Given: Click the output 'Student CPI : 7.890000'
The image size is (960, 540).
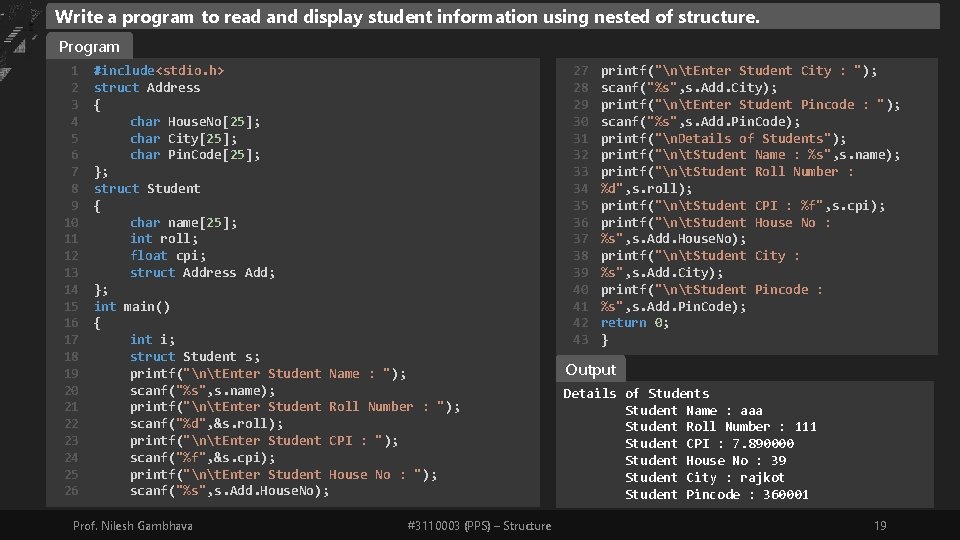Looking at the screenshot, I should 709,443.
